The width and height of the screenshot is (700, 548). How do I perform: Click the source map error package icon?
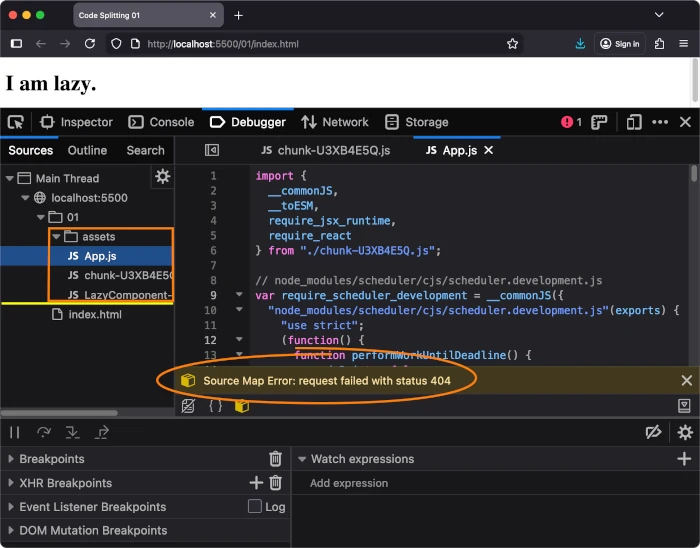click(x=188, y=381)
